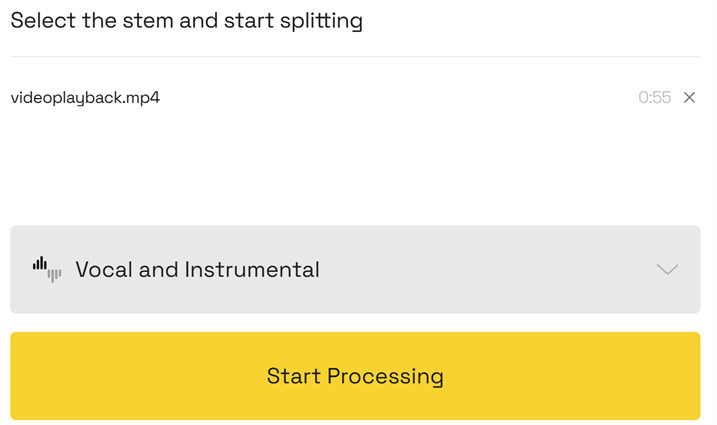Click the X icon beside 0:55
Image resolution: width=717 pixels, height=425 pixels.
[x=689, y=98]
